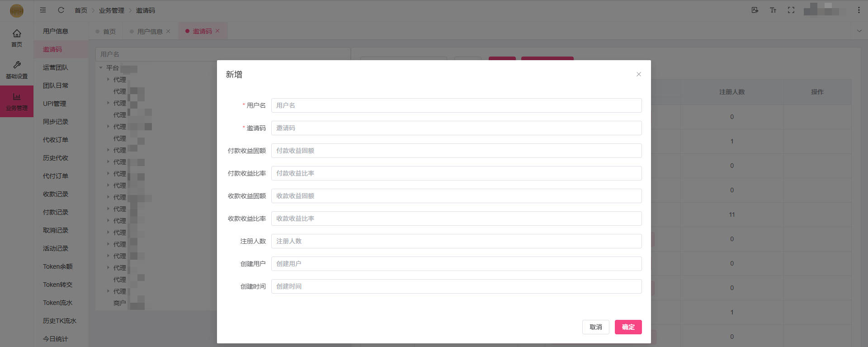
Task: Collapse the sidebar menu with fold icon
Action: coord(43,10)
